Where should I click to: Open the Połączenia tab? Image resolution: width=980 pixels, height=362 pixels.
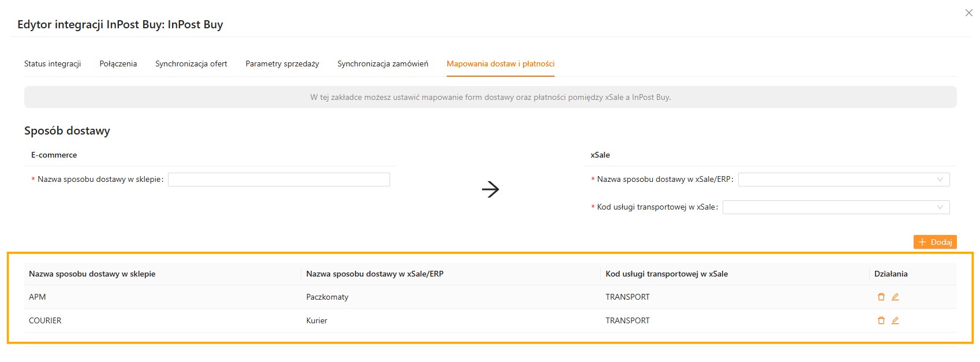[118, 64]
